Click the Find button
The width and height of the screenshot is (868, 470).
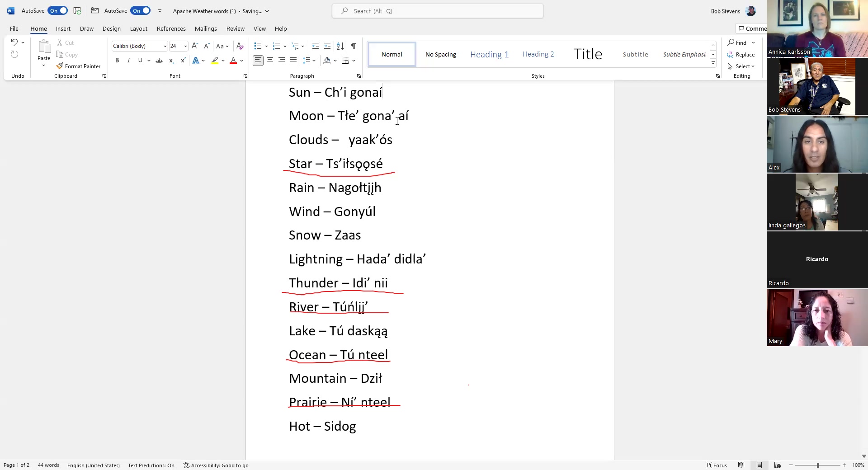[x=737, y=42]
